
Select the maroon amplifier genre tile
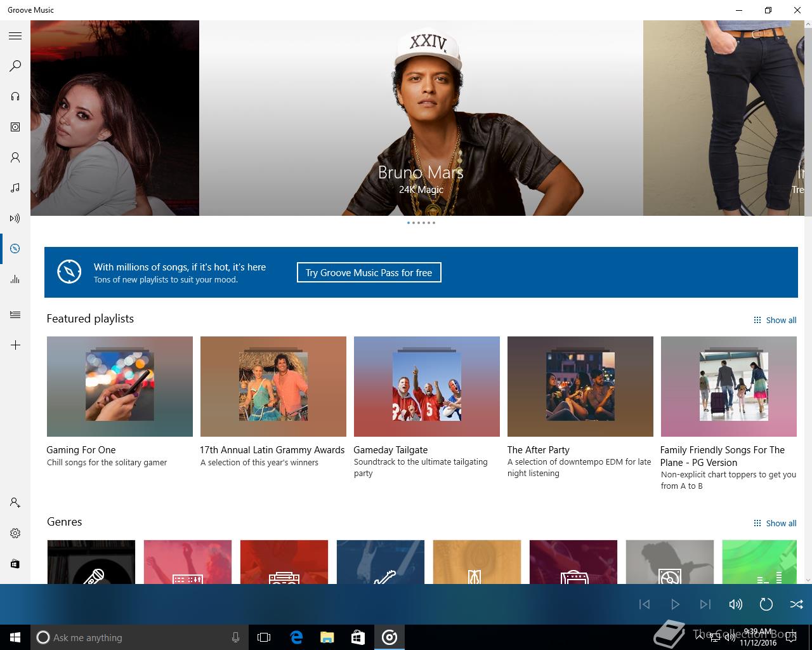click(573, 562)
